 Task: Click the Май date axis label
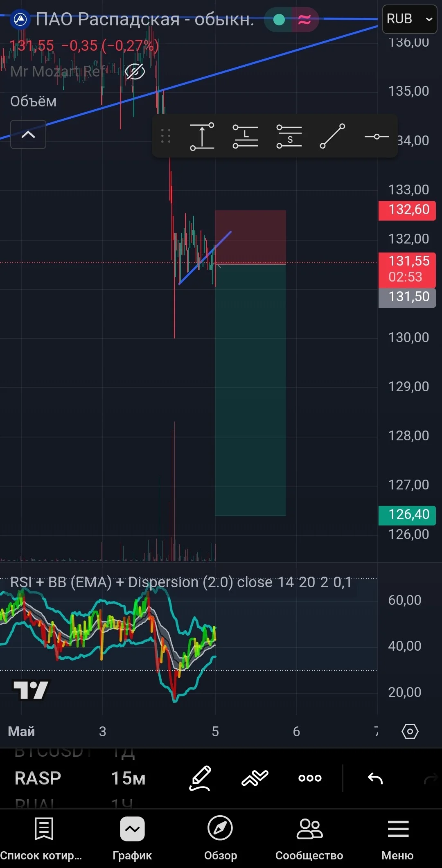21,731
